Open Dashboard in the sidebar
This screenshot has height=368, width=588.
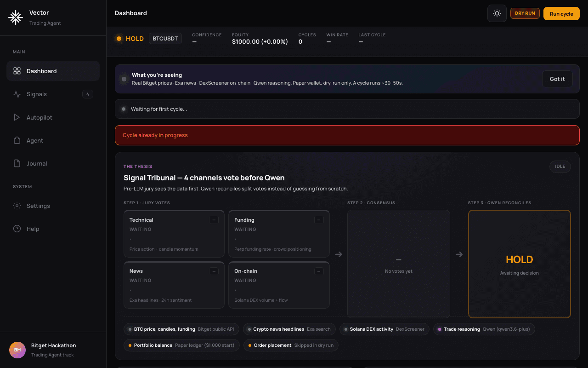pos(53,71)
